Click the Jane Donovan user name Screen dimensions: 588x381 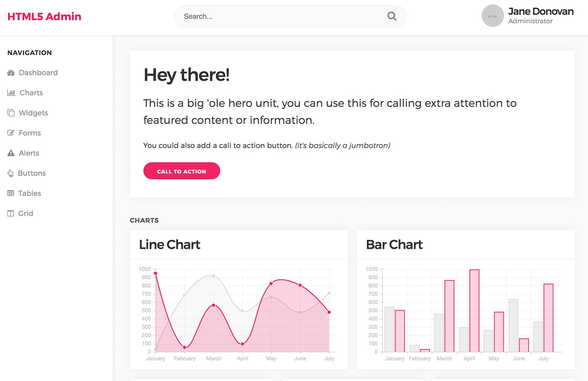(x=541, y=11)
